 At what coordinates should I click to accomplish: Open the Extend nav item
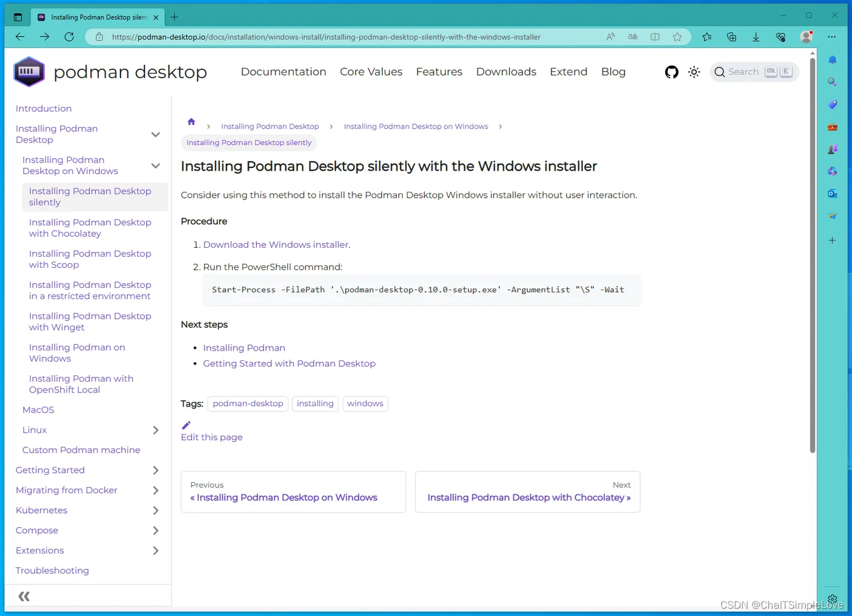coord(568,72)
